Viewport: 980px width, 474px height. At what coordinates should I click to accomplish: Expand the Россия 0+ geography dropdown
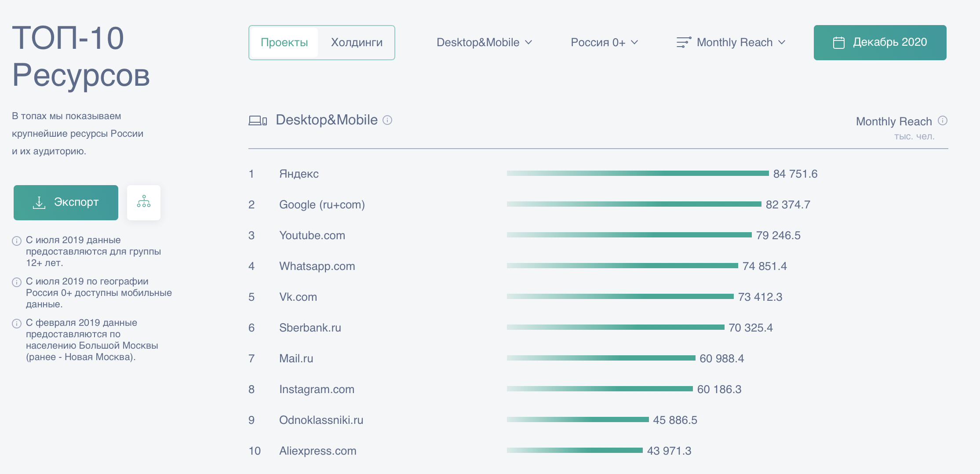(604, 42)
